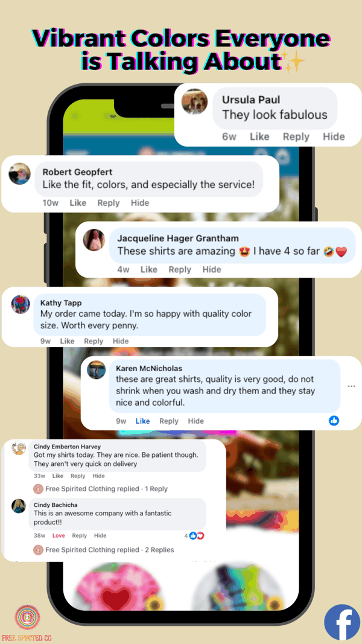The image size is (362, 644).
Task: Reply to Robert Geopfert's comment
Action: coord(109,203)
